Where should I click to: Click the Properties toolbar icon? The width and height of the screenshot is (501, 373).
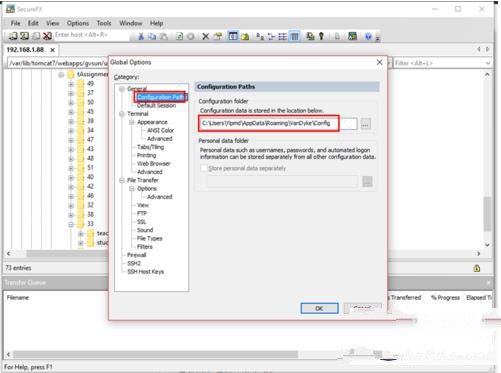pos(218,36)
